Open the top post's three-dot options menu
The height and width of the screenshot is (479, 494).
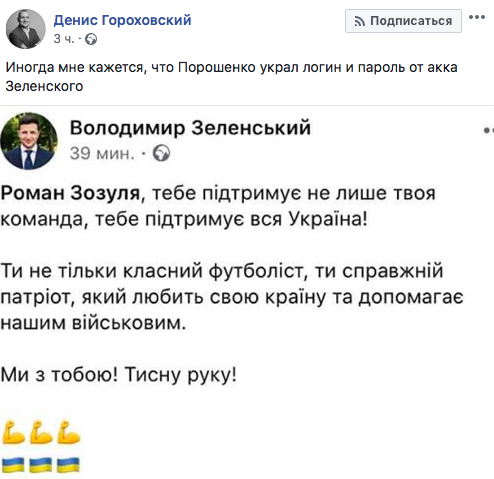[x=477, y=17]
